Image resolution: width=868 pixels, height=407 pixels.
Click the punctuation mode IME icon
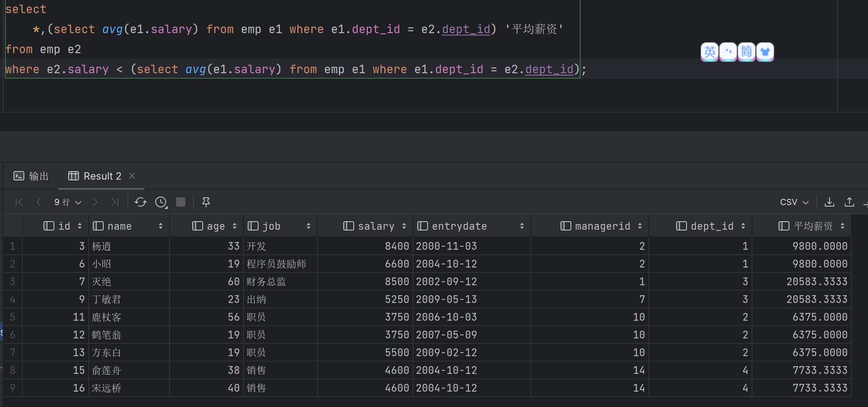click(x=728, y=52)
